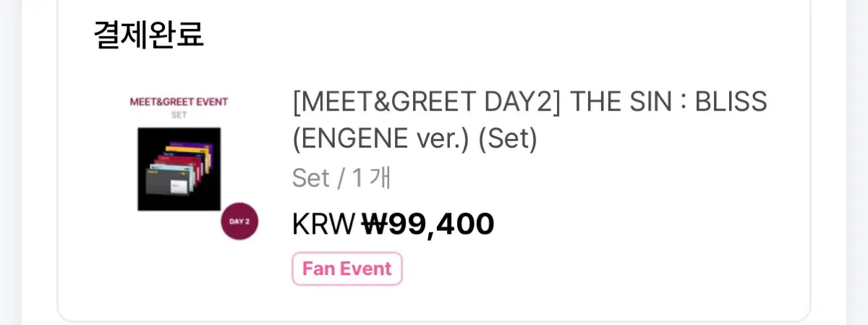Tap the THE SIN : BLISS album name

[669, 102]
